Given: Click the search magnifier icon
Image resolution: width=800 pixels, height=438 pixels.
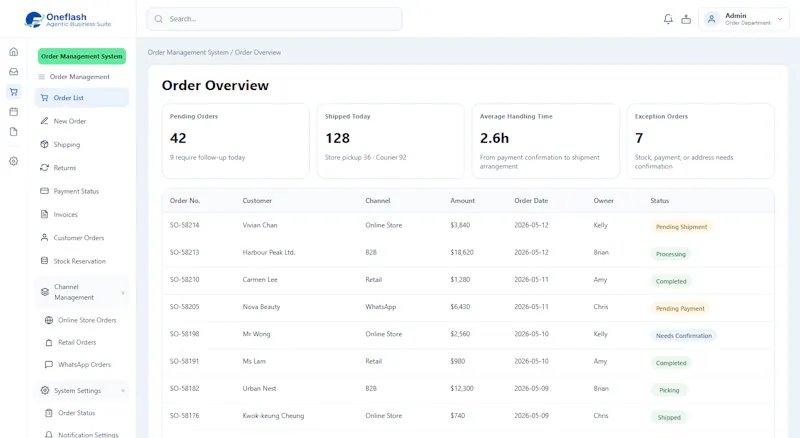Looking at the screenshot, I should pos(159,19).
